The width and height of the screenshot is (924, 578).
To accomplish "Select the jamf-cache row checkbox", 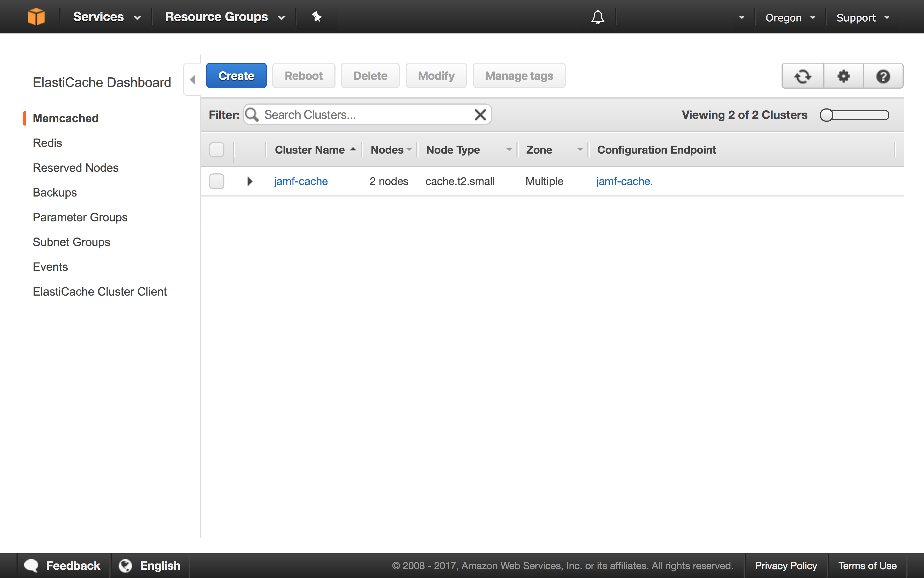I will pos(216,181).
